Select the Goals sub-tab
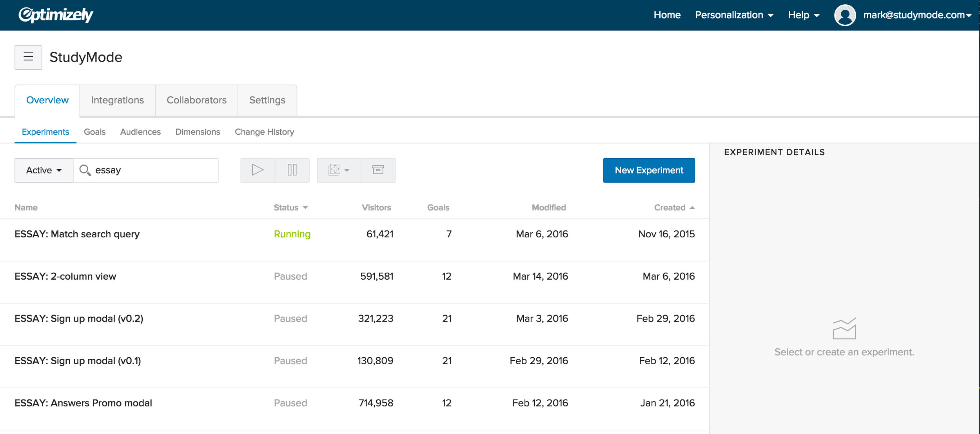Viewport: 980px width, 434px height. pyautogui.click(x=94, y=132)
